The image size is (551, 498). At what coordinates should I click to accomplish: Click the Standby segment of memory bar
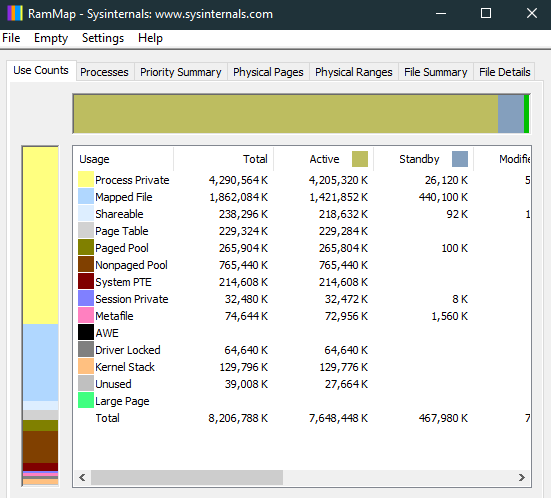coord(511,114)
